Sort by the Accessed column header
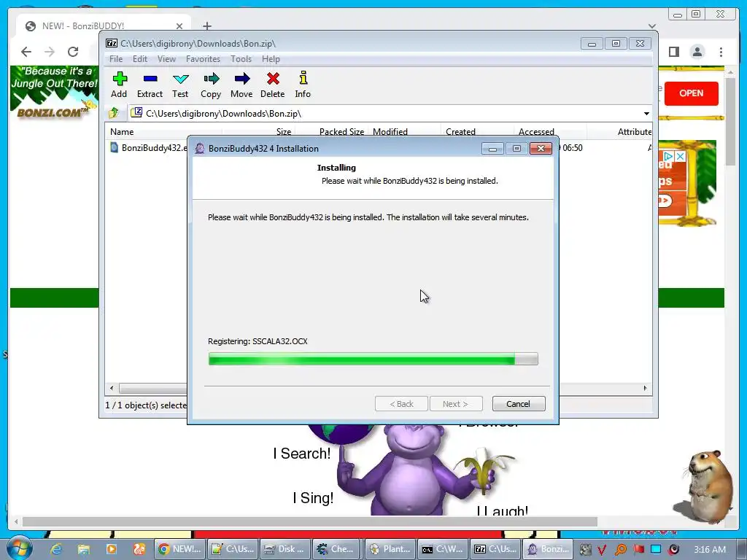The height and width of the screenshot is (560, 747). (x=536, y=132)
